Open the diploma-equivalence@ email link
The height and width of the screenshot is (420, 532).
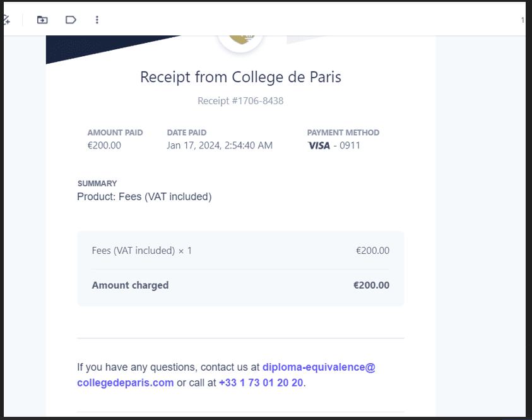319,367
